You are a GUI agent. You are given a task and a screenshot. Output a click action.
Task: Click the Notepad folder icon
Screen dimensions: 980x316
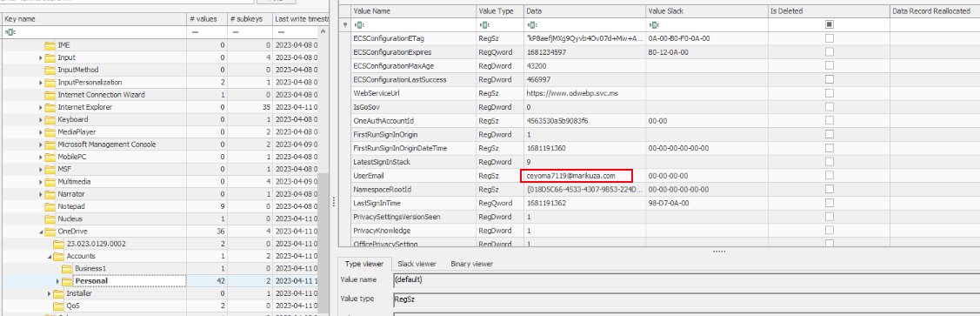click(50, 206)
